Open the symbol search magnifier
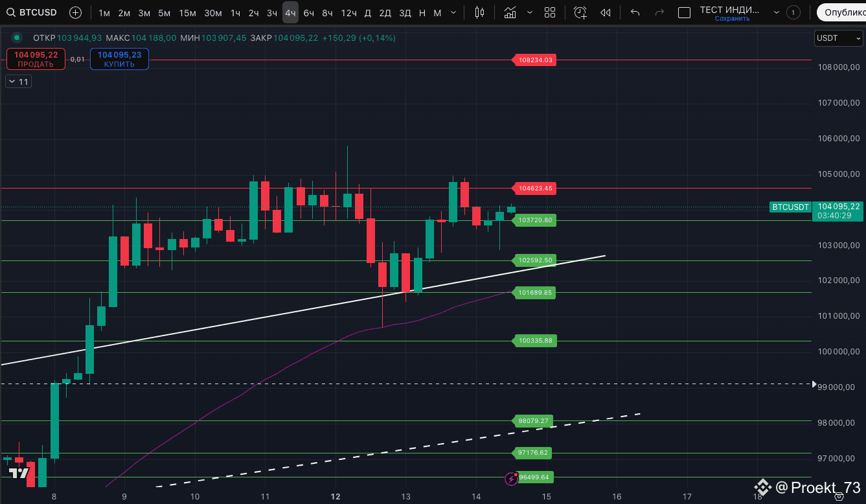 click(x=11, y=12)
